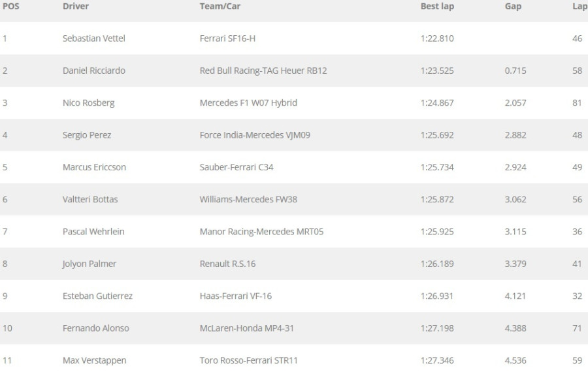Image resolution: width=588 pixels, height=374 pixels.
Task: Choose Marcus Ericcson's row name
Action: [x=94, y=167]
